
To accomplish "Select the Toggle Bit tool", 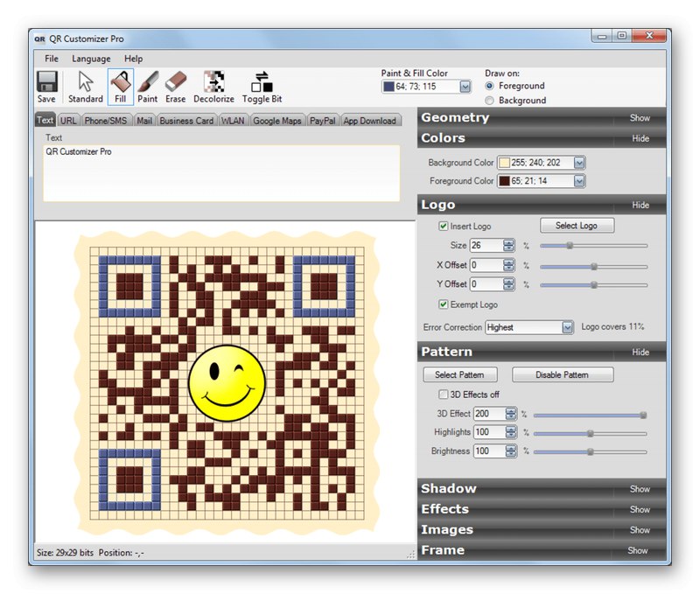I will tap(261, 84).
